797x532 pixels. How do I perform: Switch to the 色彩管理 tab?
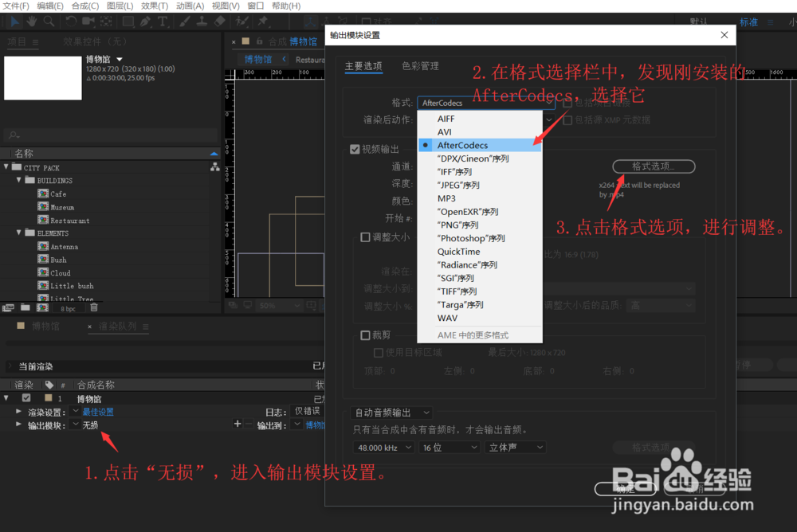pos(420,66)
